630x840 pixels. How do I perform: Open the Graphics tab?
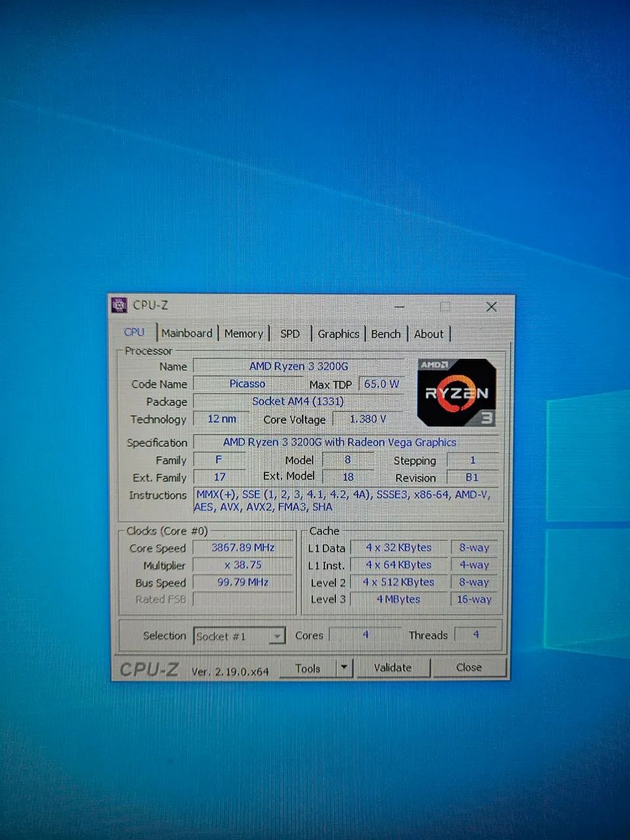[338, 333]
